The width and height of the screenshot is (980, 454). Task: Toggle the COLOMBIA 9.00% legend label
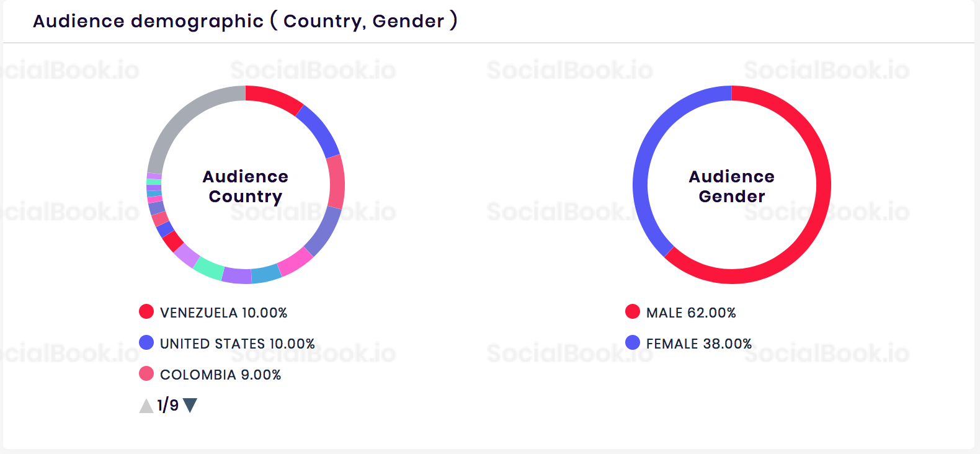coord(220,375)
